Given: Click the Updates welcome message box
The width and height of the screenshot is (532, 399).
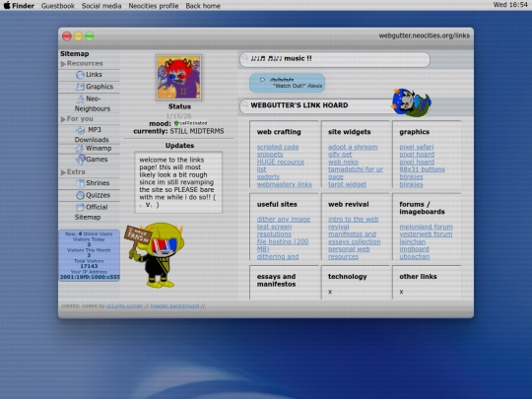Looking at the screenshot, I should [x=178, y=182].
